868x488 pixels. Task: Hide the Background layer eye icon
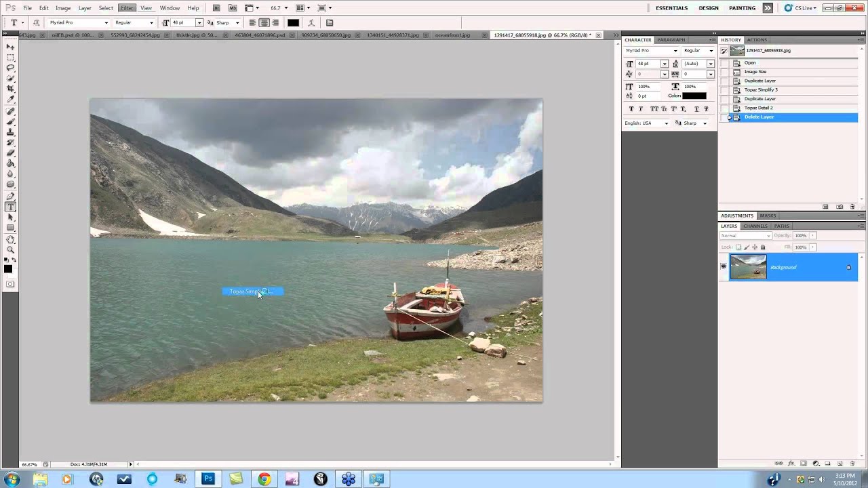(x=724, y=267)
